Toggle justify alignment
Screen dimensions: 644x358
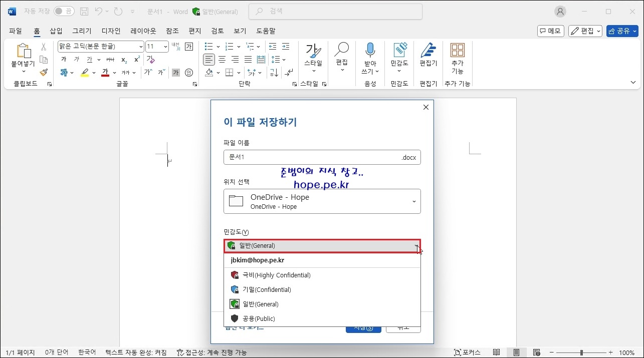[x=248, y=60]
